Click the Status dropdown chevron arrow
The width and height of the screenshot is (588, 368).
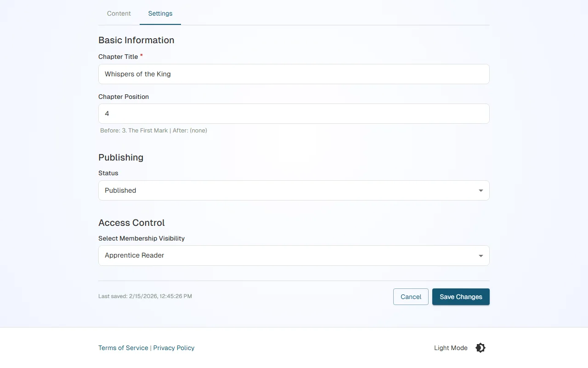coord(481,190)
